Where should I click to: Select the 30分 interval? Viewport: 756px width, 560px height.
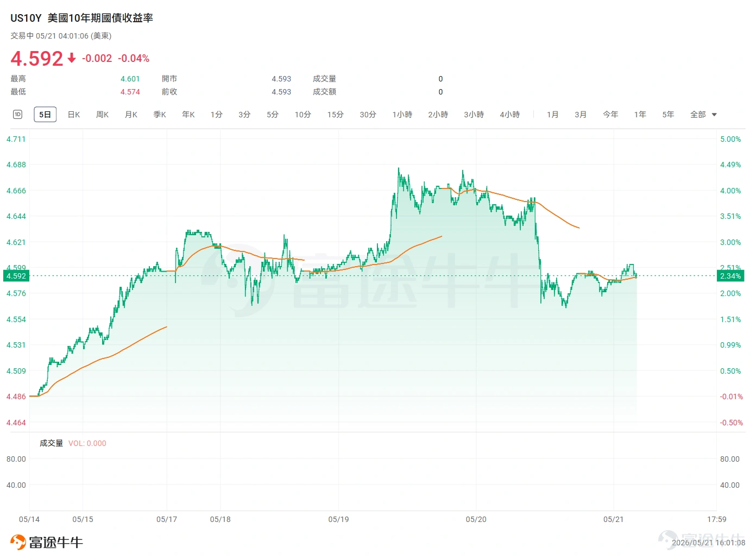tap(368, 115)
